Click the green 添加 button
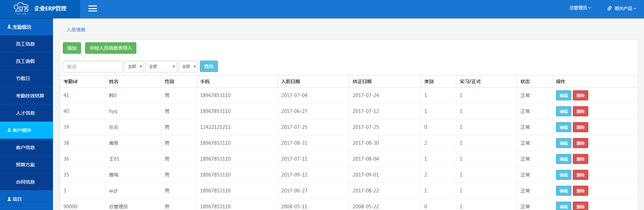The width and height of the screenshot is (644, 210). tap(72, 48)
